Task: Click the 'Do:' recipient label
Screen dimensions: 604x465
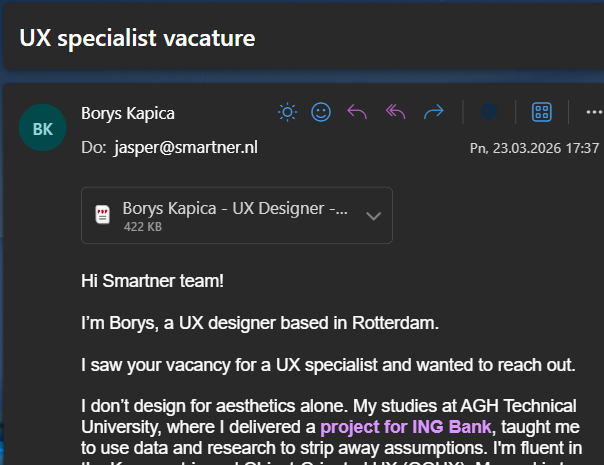Action: pyautogui.click(x=93, y=147)
